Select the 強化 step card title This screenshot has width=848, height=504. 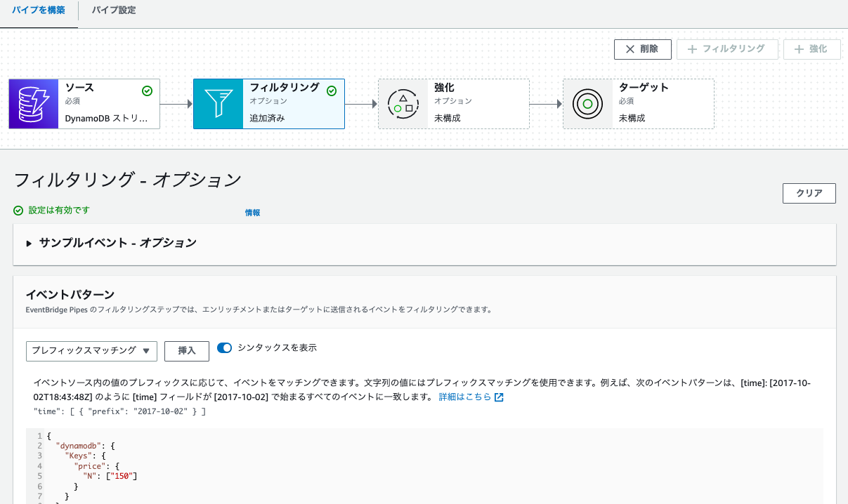[x=444, y=88]
